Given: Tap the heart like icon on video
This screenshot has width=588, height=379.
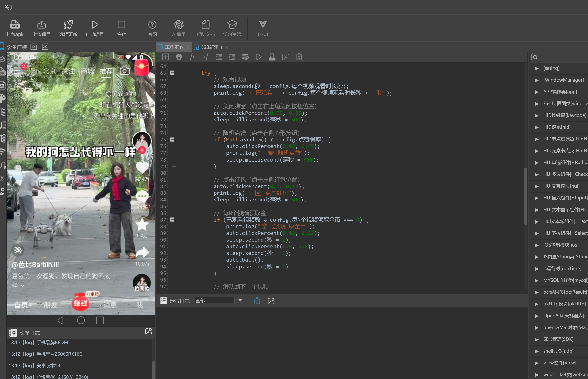Looking at the screenshot, I should pyautogui.click(x=142, y=168).
